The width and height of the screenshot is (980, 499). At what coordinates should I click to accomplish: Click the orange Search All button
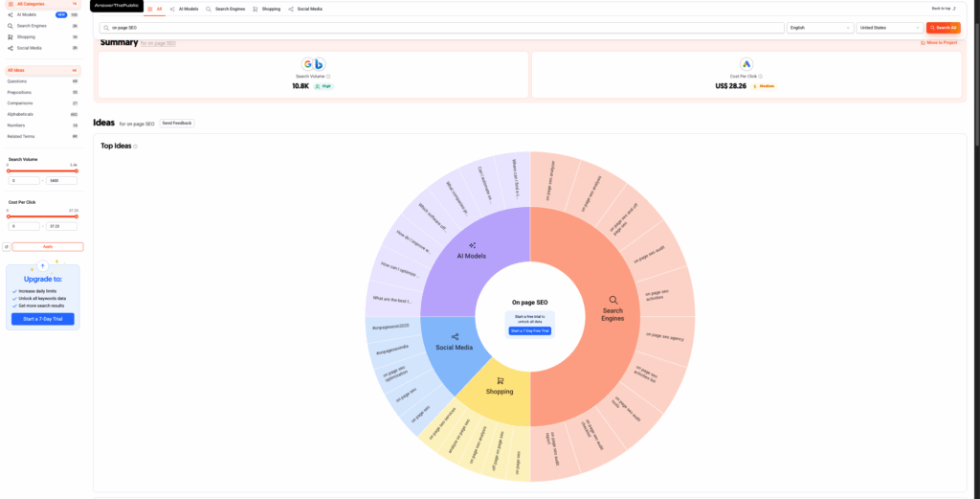(943, 28)
